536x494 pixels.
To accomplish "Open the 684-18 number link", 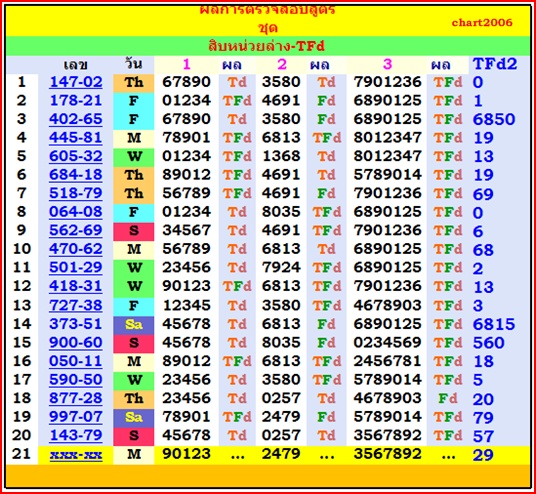I will 76,175.
